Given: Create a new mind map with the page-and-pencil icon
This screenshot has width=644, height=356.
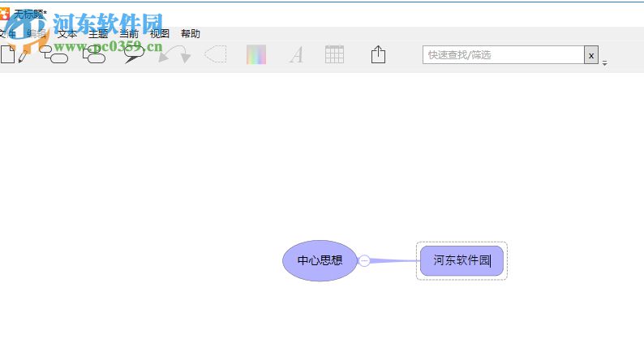Looking at the screenshot, I should (14, 54).
